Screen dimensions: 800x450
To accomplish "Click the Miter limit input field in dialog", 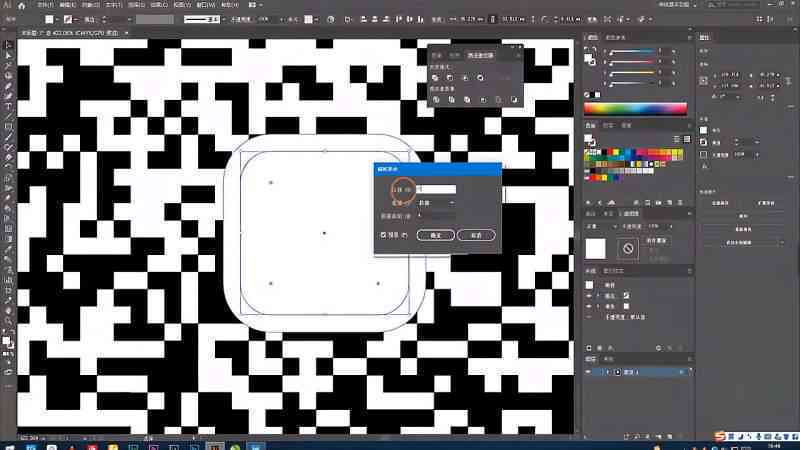I will 436,216.
